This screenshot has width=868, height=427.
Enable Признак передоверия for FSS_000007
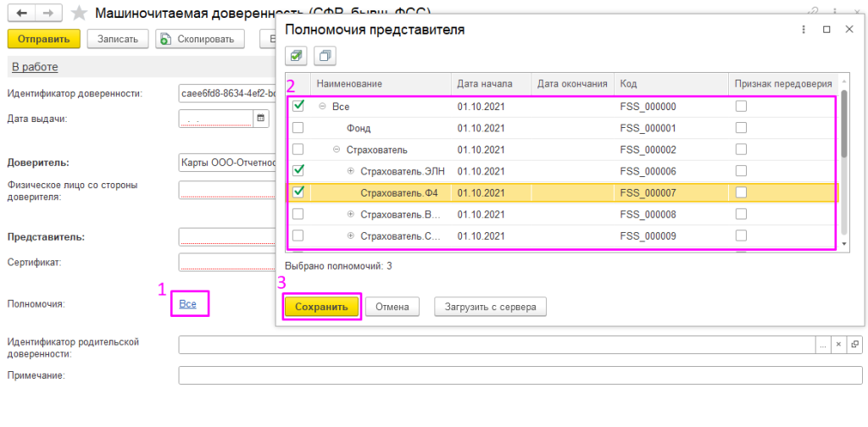coord(741,192)
